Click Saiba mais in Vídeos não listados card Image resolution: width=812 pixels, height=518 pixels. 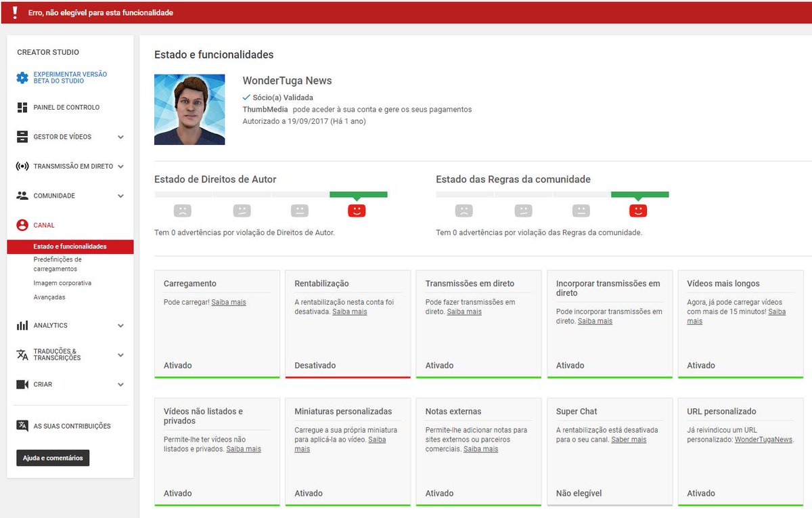244,449
